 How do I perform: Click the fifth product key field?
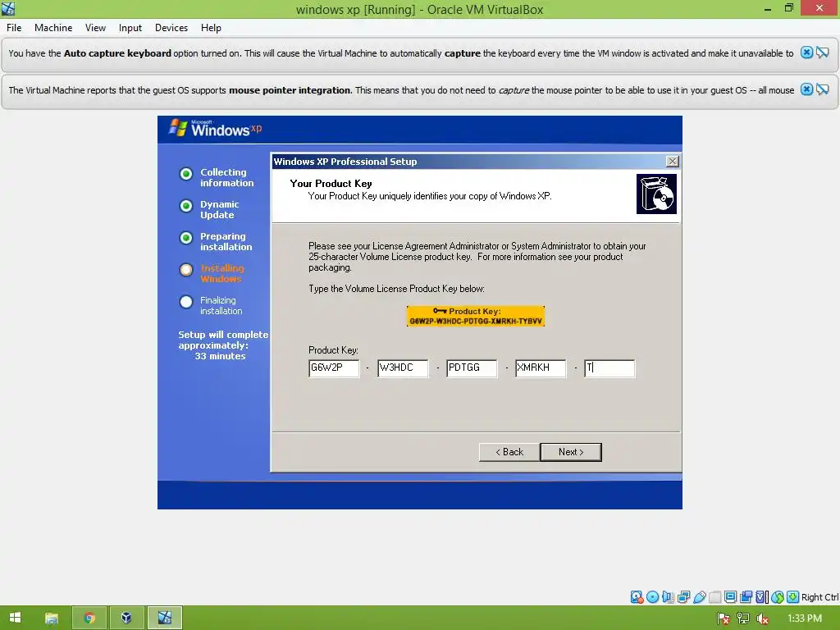pyautogui.click(x=609, y=368)
